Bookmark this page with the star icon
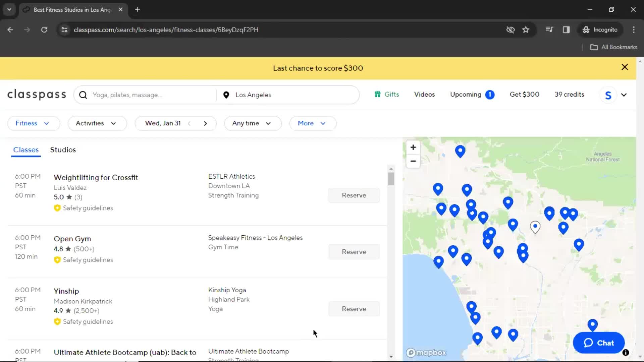The width and height of the screenshot is (644, 362). point(526,30)
